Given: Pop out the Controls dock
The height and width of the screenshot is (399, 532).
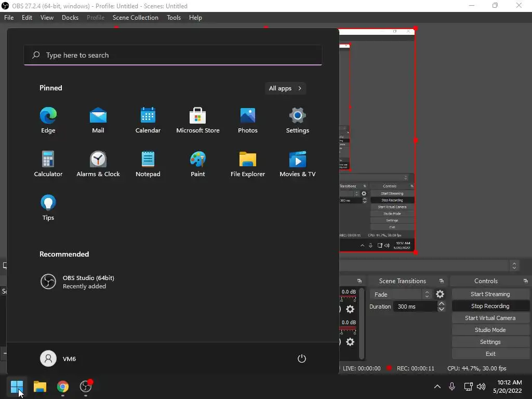Looking at the screenshot, I should 526,281.
